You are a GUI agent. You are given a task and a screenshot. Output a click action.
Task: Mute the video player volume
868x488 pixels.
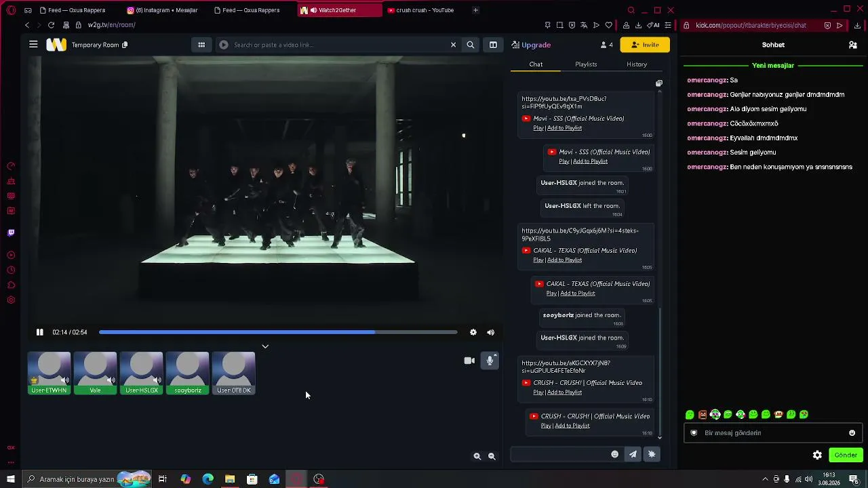[x=490, y=332]
